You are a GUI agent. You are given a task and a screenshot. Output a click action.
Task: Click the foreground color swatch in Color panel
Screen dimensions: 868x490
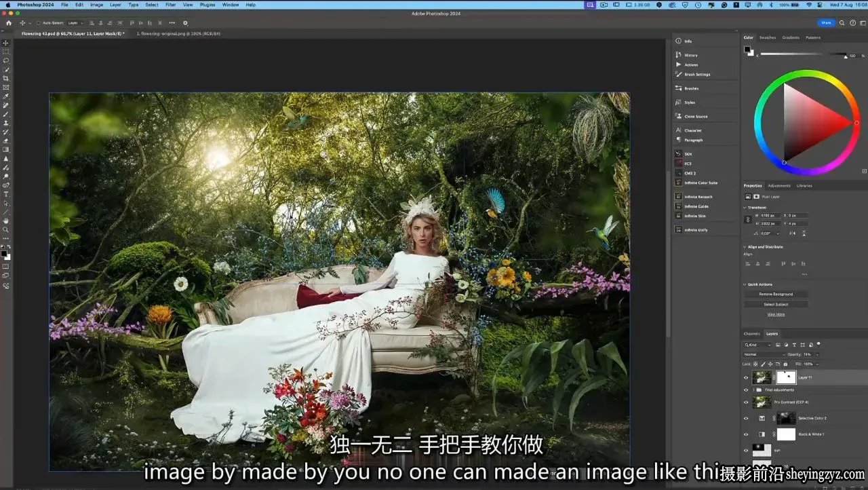click(747, 50)
